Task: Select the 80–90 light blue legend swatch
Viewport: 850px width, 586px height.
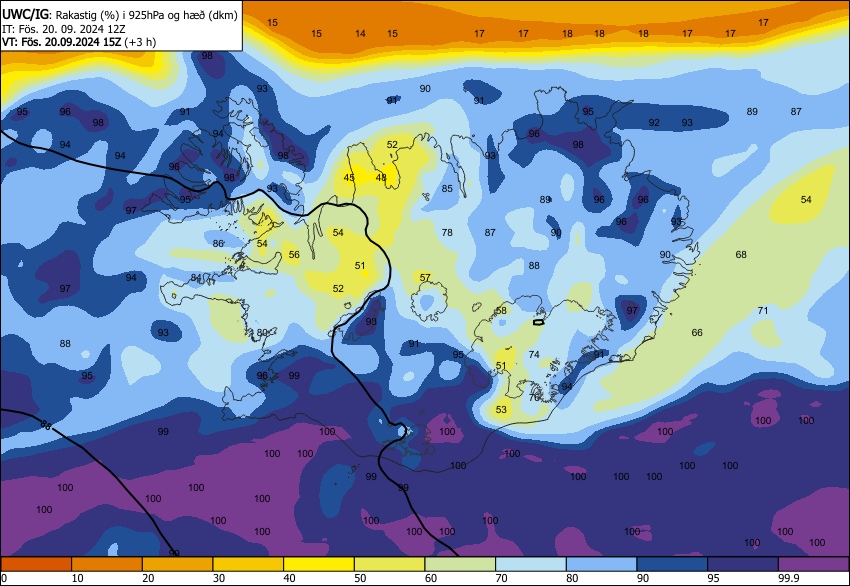Action: (602, 564)
